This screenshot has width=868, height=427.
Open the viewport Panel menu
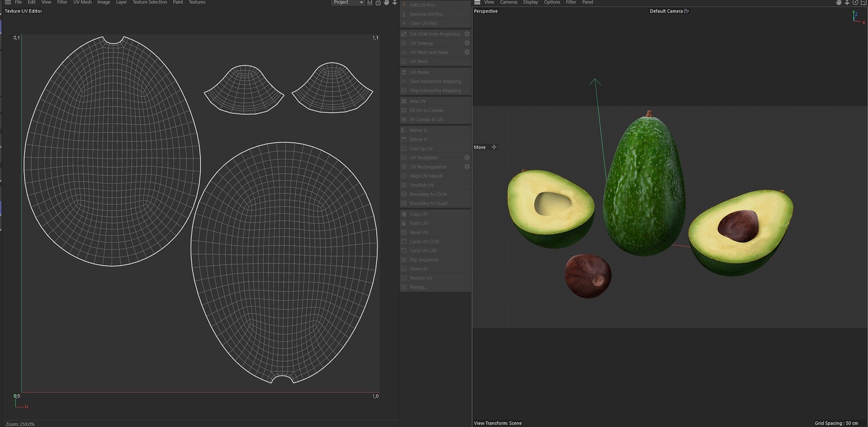pos(587,2)
